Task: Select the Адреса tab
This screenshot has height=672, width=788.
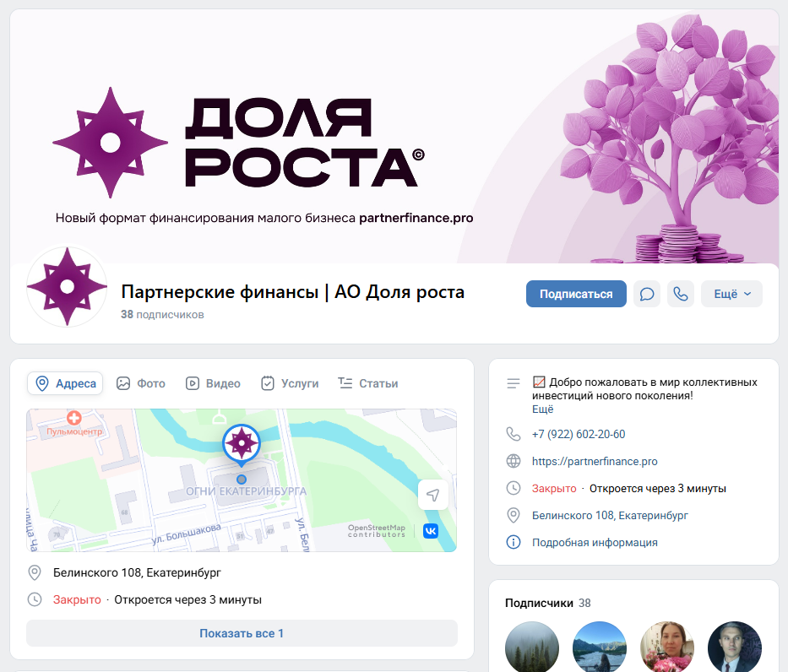Action: 65,383
